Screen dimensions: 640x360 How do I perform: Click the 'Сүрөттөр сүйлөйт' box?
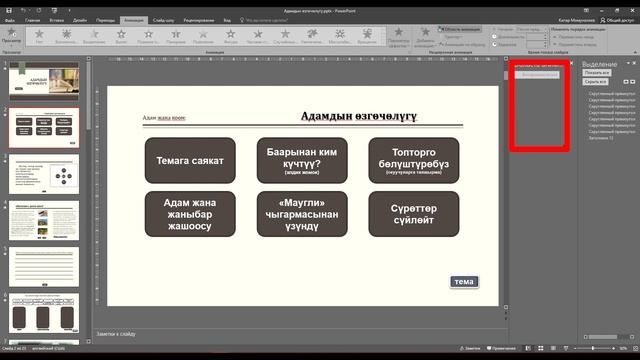tap(414, 214)
